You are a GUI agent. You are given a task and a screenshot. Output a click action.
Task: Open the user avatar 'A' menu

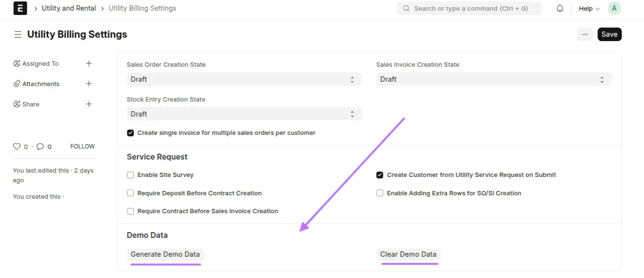pos(614,8)
